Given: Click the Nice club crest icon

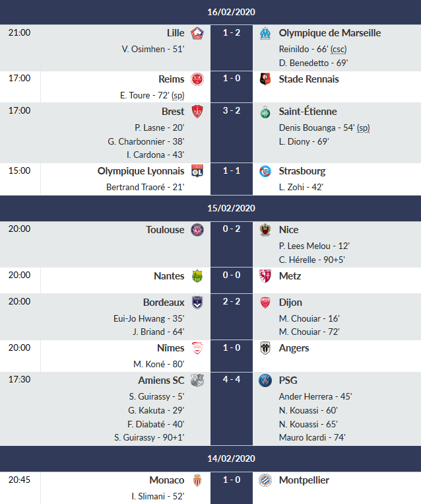Looking at the screenshot, I should tap(265, 230).
